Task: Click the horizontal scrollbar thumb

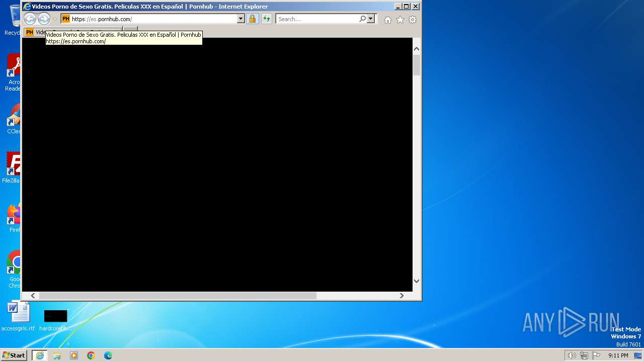Action: pos(178,296)
